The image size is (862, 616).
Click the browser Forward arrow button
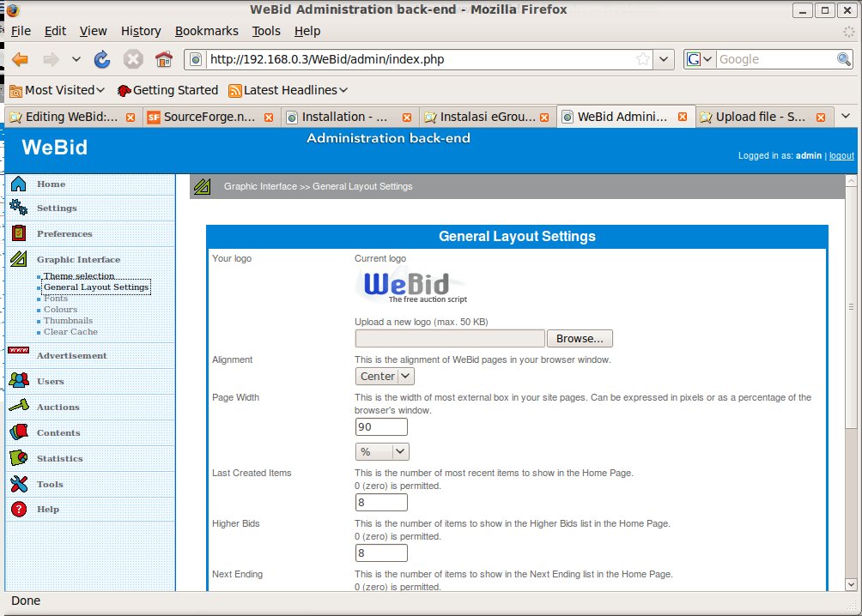(x=52, y=59)
